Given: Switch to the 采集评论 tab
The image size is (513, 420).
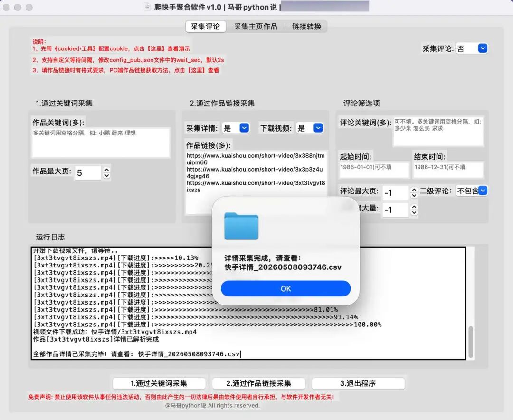Looking at the screenshot, I should coord(206,27).
